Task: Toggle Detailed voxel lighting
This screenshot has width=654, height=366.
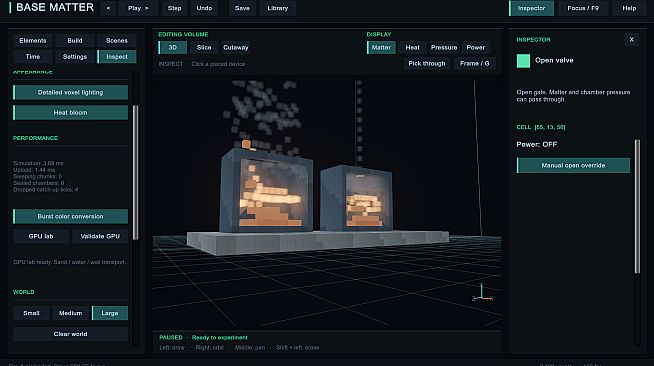Action: 70,93
